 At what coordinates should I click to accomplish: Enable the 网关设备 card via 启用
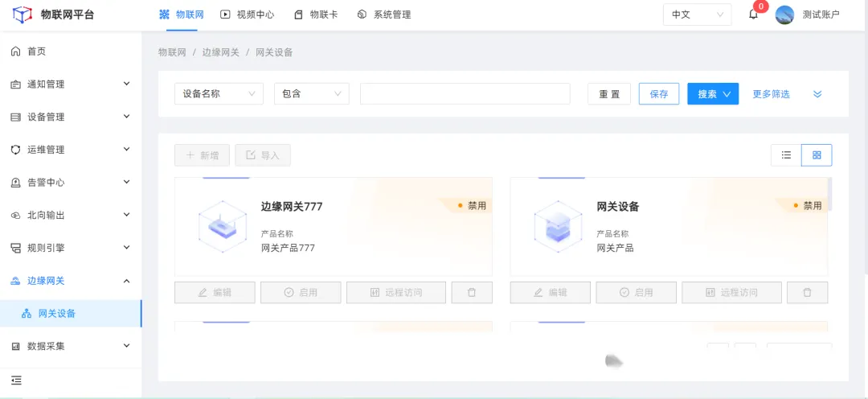(636, 293)
